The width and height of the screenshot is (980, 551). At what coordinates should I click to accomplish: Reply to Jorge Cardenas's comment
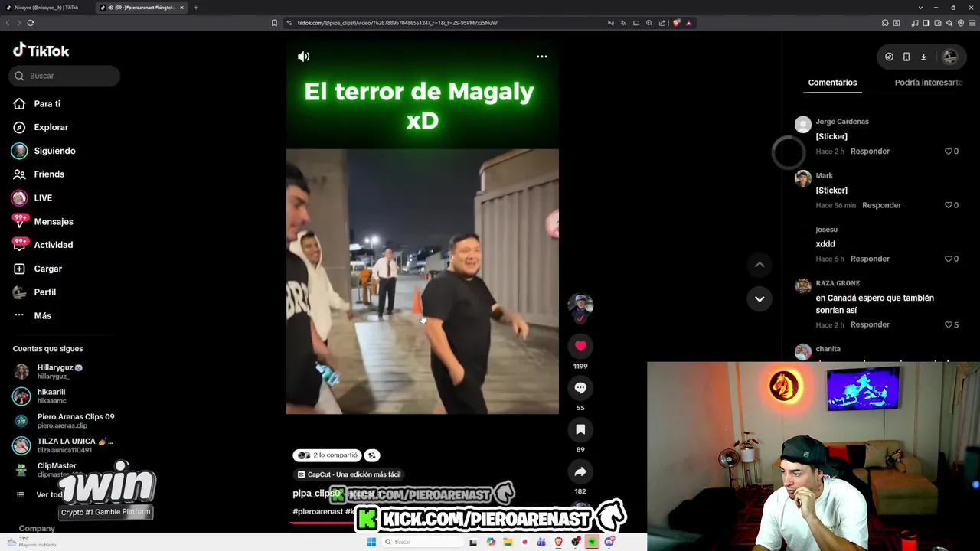pyautogui.click(x=870, y=152)
